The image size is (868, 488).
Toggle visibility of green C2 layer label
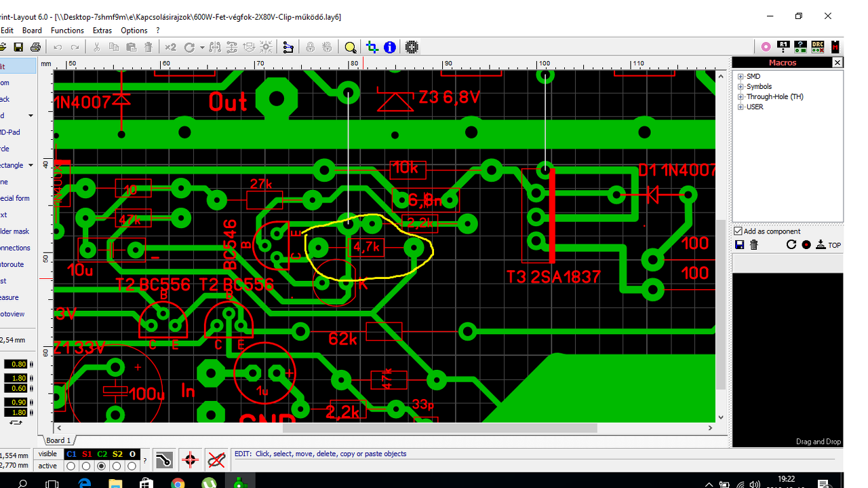tap(102, 454)
